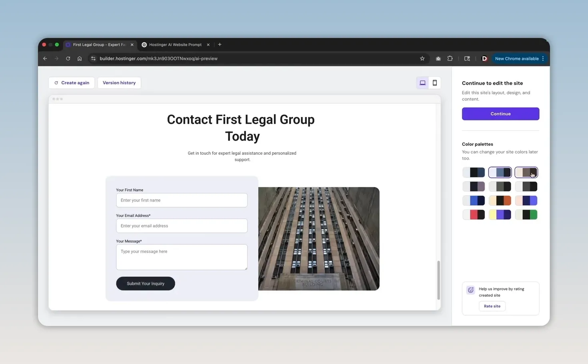The width and height of the screenshot is (588, 364).
Task: Apply the black and green palette
Action: click(526, 214)
